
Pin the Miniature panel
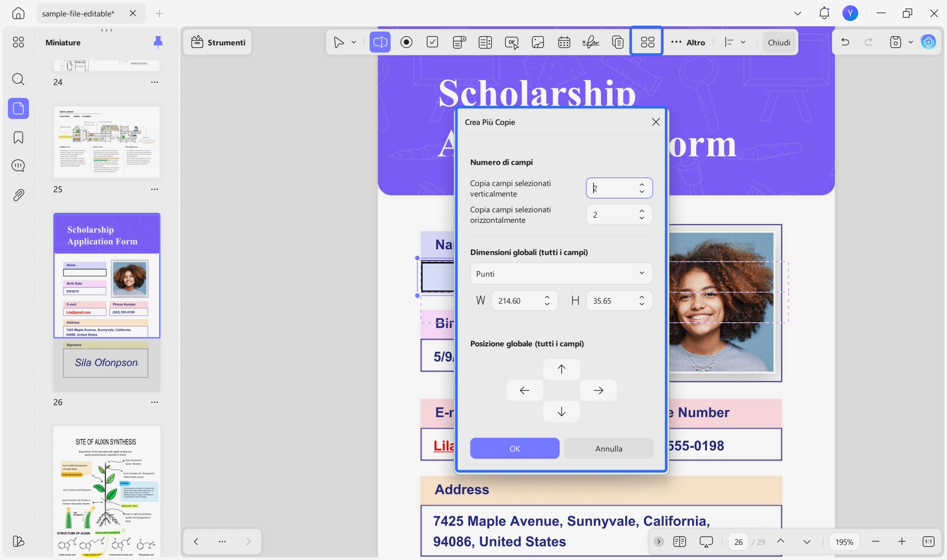pos(158,42)
